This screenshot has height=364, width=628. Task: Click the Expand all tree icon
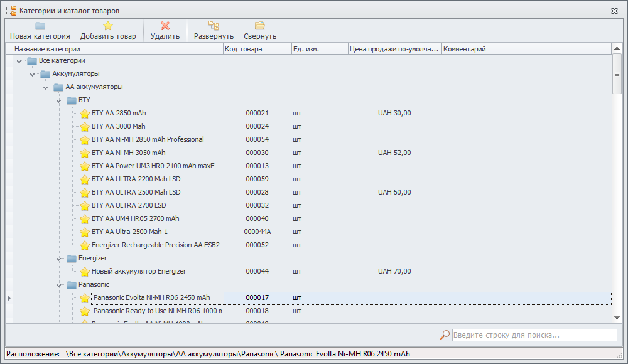214,26
